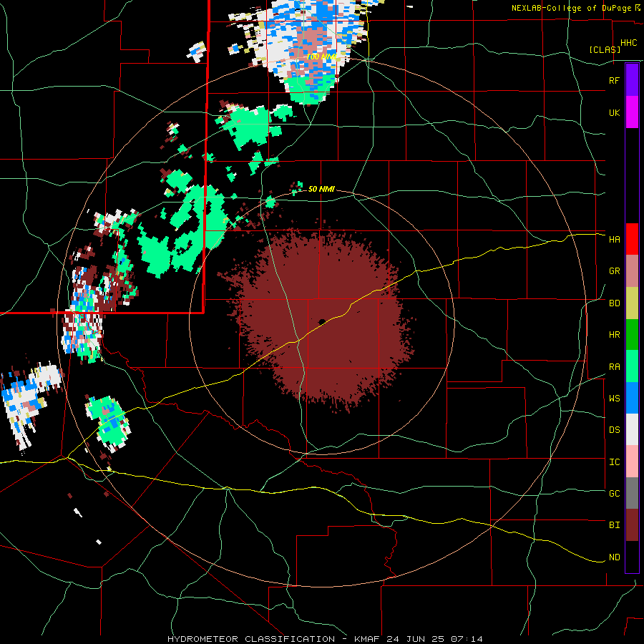The image size is (644, 644).
Task: Click the 100 NMI range ring label
Action: click(x=321, y=57)
